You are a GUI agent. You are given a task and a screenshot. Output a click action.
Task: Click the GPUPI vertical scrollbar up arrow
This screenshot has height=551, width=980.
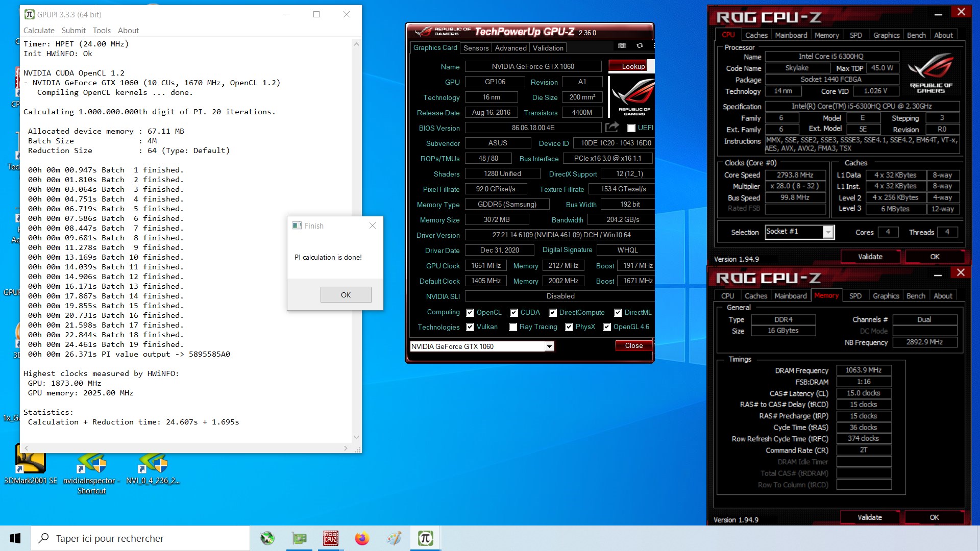356,44
